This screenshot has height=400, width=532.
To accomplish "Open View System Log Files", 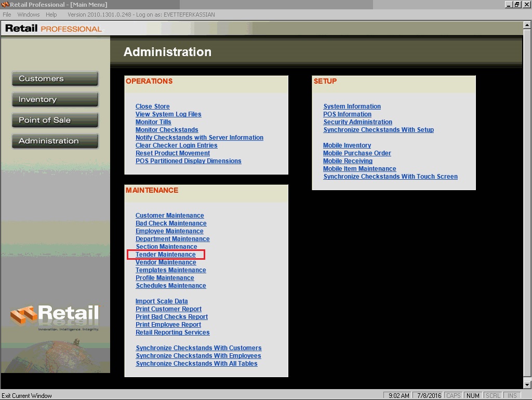I will pyautogui.click(x=168, y=114).
